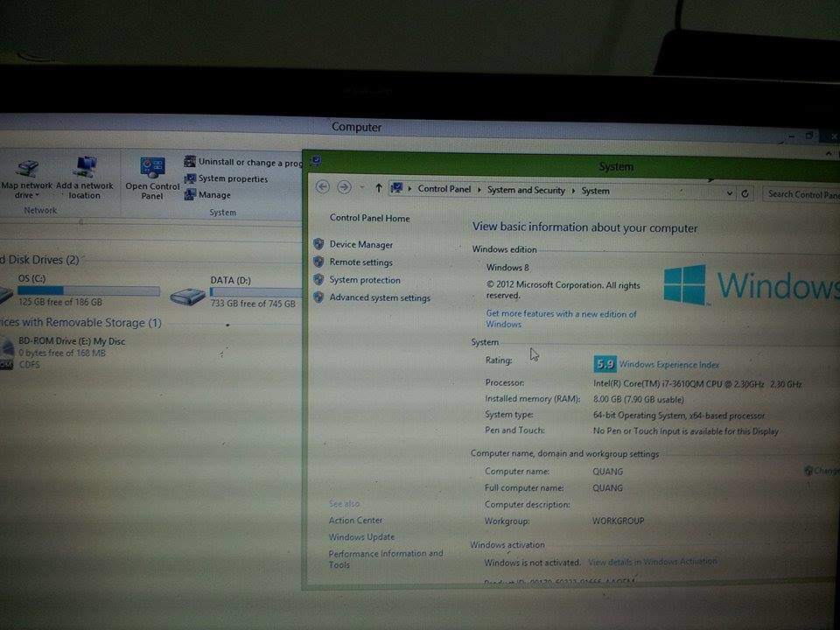
Task: Select the BD-ROM Drive (E:) icon
Action: pyautogui.click(x=6, y=353)
